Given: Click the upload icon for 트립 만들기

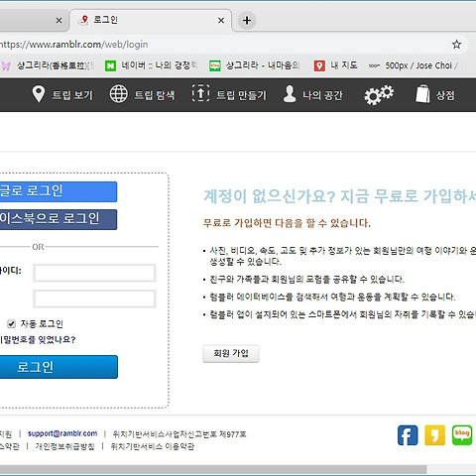Looking at the screenshot, I should (200, 93).
